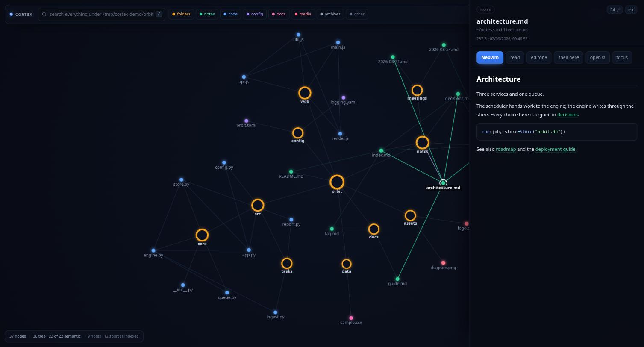Click the tasks folder node
The height and width of the screenshot is (347, 644).
pyautogui.click(x=287, y=263)
